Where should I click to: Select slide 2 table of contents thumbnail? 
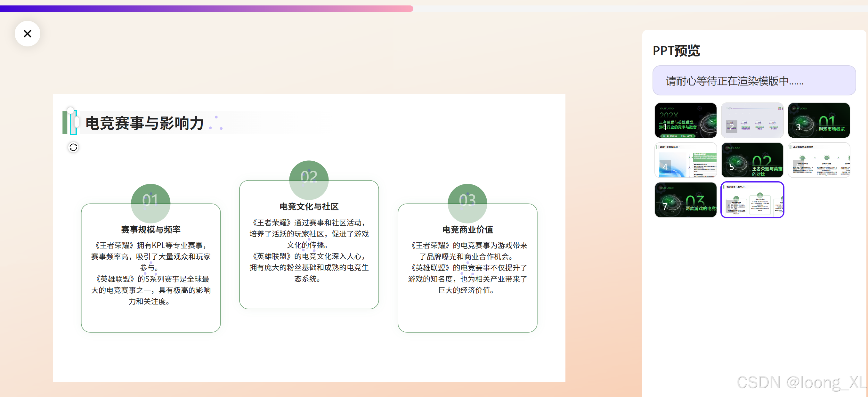pyautogui.click(x=752, y=120)
